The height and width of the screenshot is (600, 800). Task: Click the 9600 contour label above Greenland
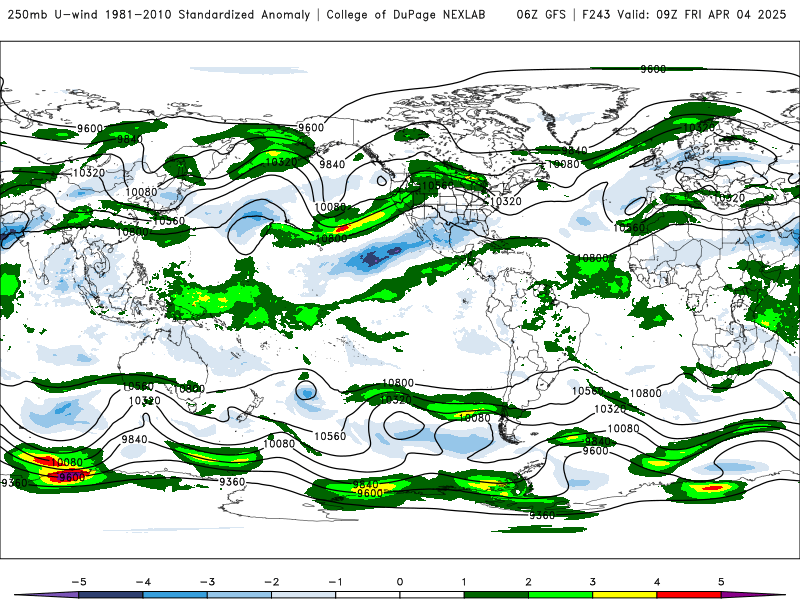tap(653, 69)
